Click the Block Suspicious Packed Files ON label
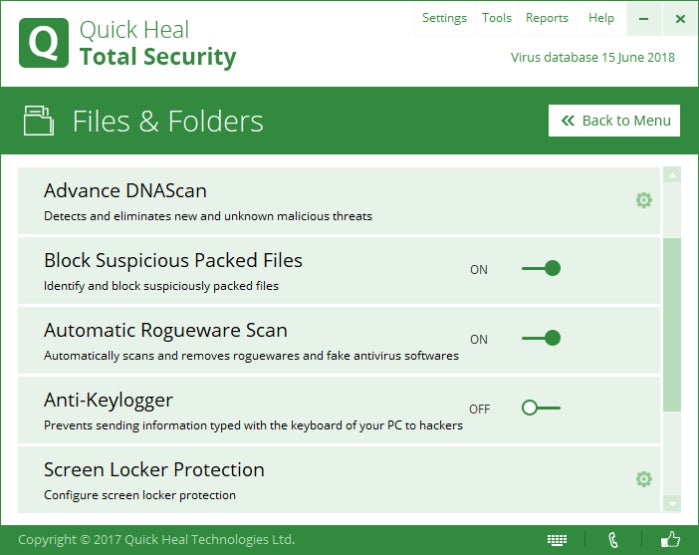The image size is (699, 555). point(479,270)
